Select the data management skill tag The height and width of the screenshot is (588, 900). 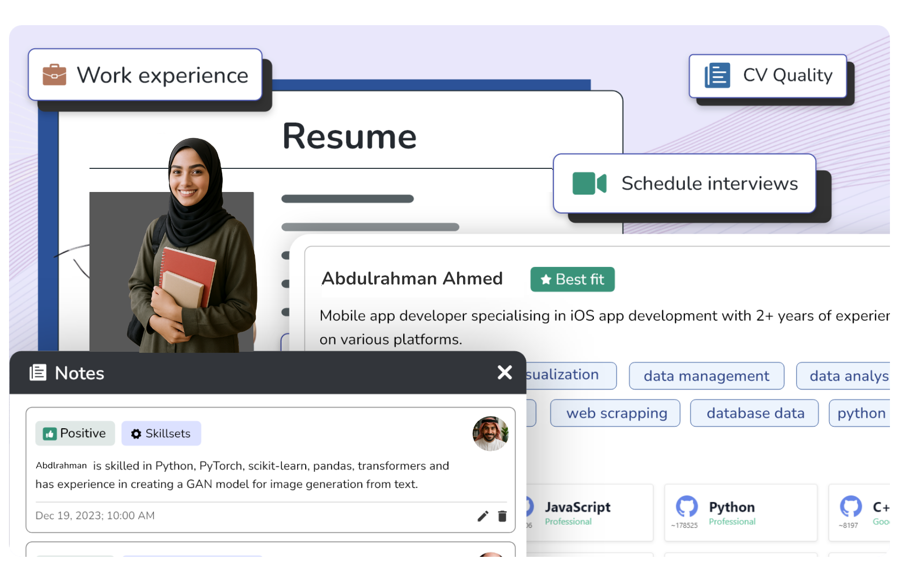706,376
